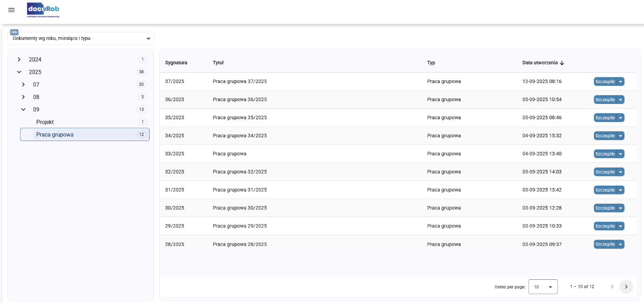Expand the 2024 year tree node
The image size is (644, 303).
click(x=19, y=60)
